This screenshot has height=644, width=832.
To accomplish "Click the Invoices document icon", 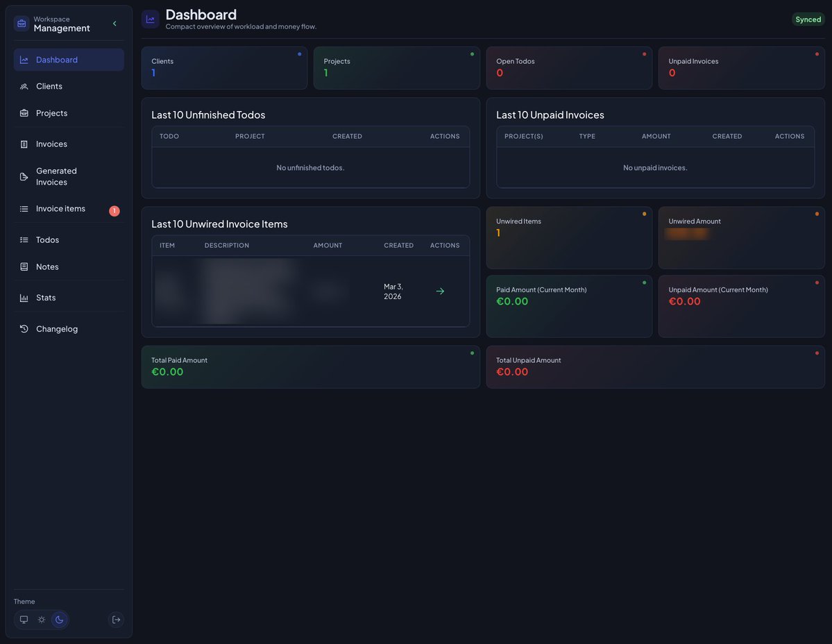I will point(24,144).
